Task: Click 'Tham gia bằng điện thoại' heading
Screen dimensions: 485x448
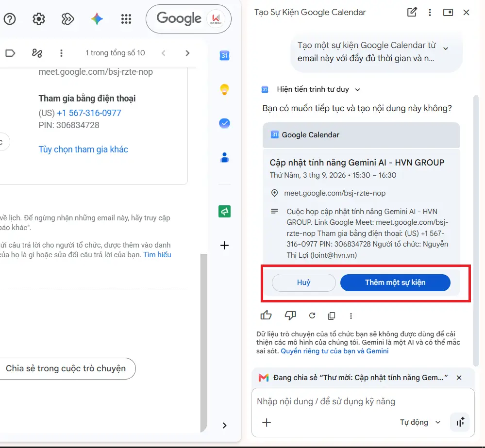Action: (87, 99)
